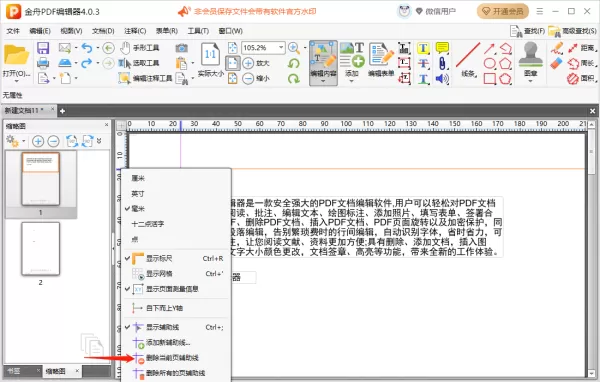
Task: Expand the 编辑内容 dropdown arrow
Action: 323,81
